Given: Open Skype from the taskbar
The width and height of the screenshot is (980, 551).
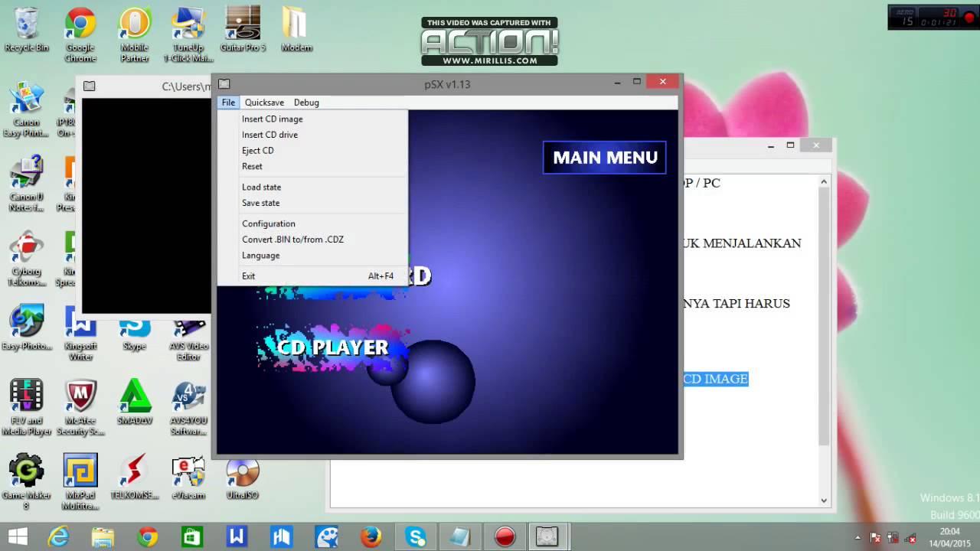Looking at the screenshot, I should 416,536.
